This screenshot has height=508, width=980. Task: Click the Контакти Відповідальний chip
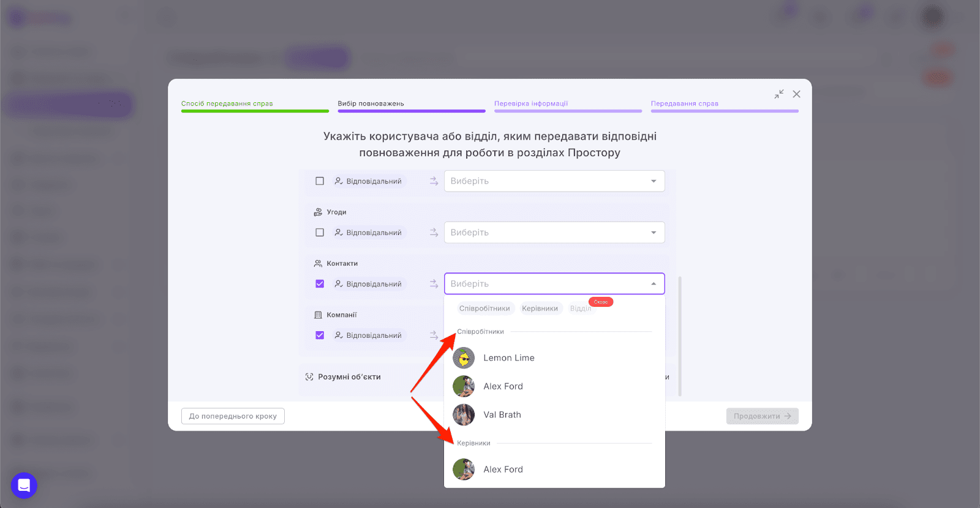369,284
